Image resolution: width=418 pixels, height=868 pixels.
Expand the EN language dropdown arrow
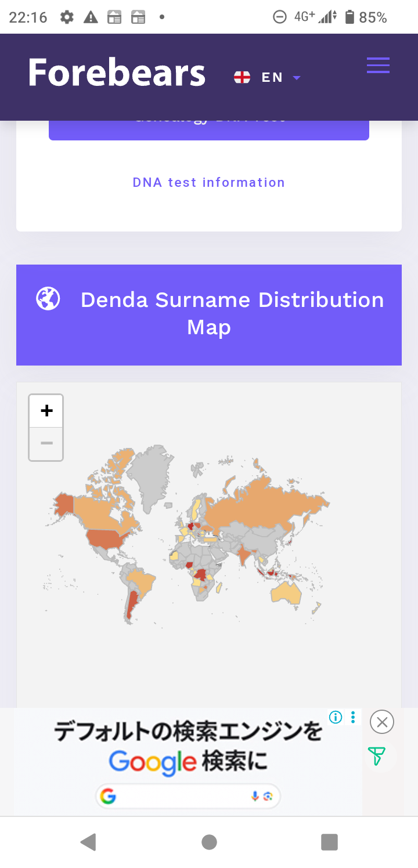click(297, 78)
